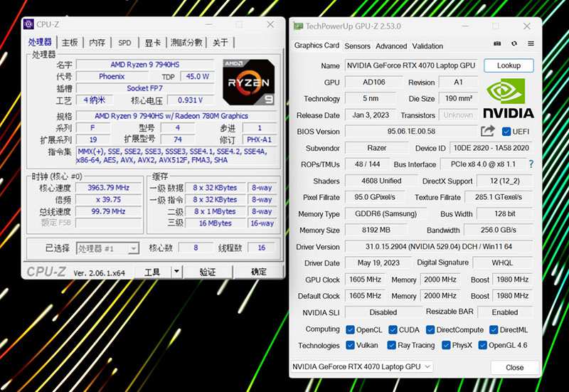Switch to the 内存 tab

click(97, 43)
